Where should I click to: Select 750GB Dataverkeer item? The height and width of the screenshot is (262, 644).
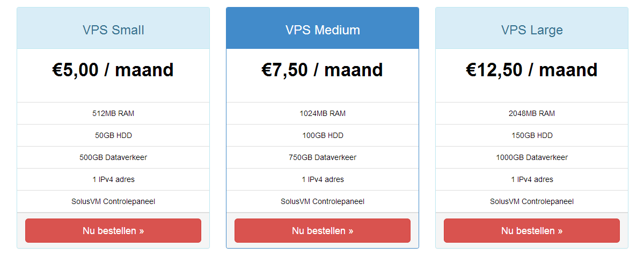[323, 157]
